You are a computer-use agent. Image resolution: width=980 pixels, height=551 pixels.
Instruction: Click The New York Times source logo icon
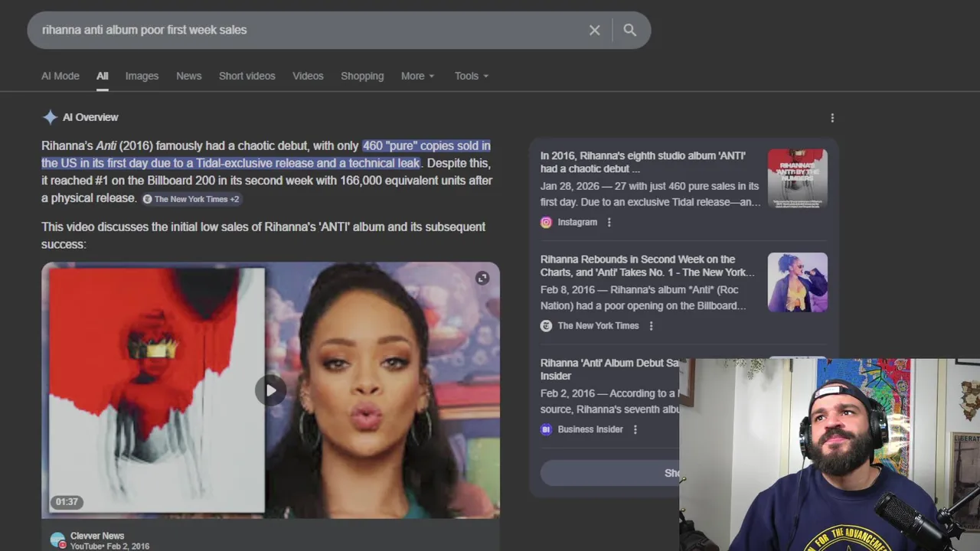tap(546, 325)
